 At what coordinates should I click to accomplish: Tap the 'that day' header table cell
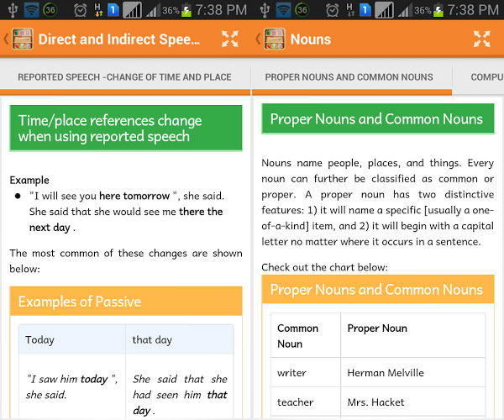[x=180, y=339]
